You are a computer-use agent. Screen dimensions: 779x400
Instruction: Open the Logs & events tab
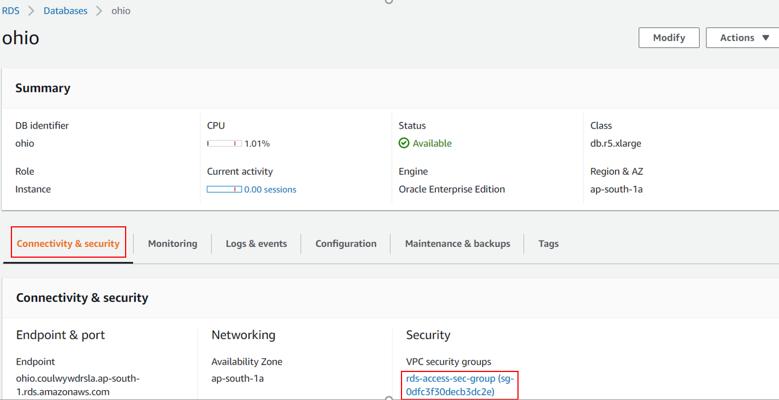coord(256,243)
